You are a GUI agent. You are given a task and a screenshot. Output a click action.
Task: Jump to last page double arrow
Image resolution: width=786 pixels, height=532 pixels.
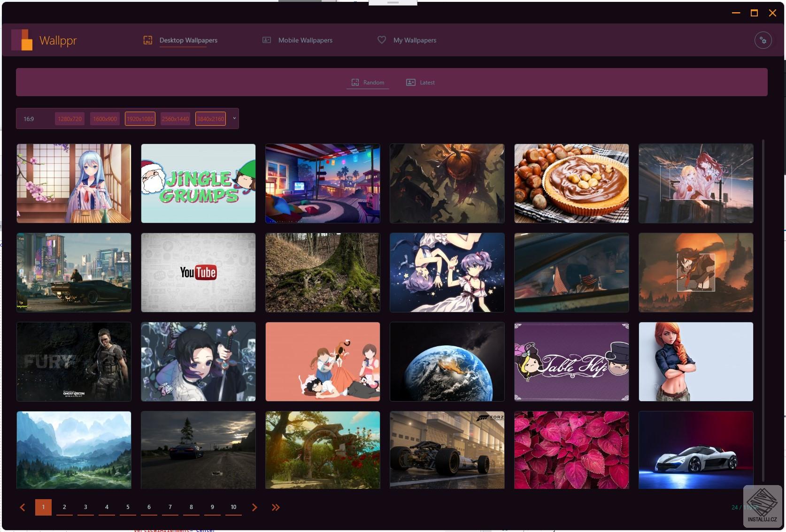[276, 507]
